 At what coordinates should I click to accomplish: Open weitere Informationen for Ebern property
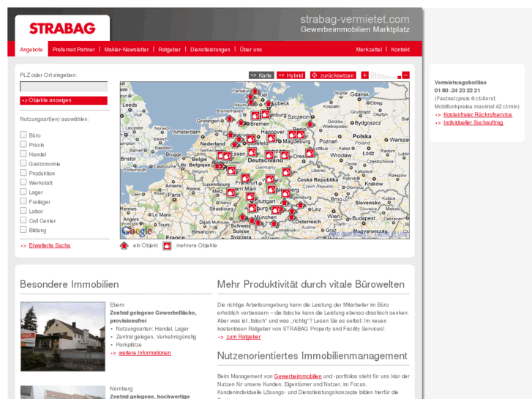coord(145,353)
